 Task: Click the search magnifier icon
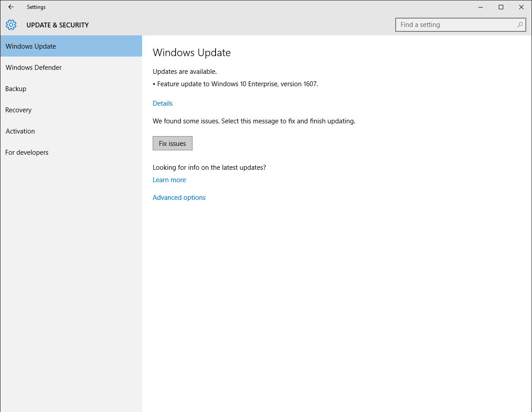[520, 25]
